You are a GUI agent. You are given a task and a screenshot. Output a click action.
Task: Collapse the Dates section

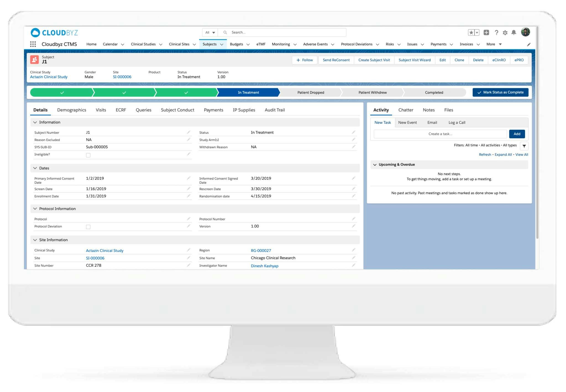[35, 168]
